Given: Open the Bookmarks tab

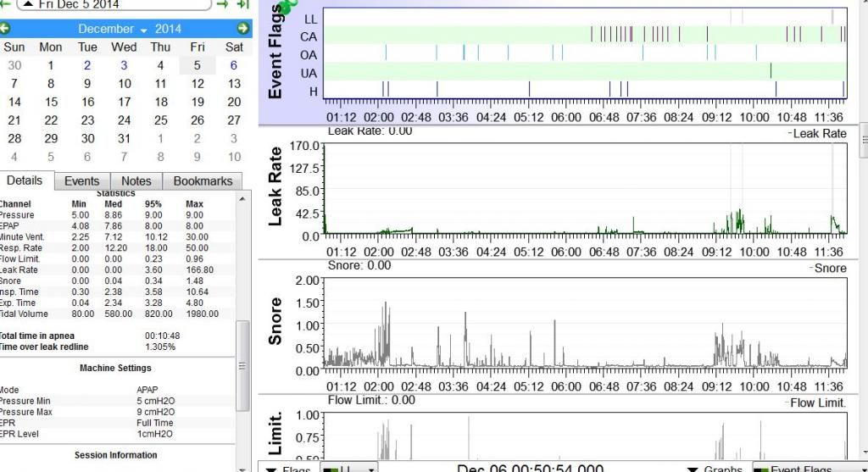Looking at the screenshot, I should tap(203, 181).
